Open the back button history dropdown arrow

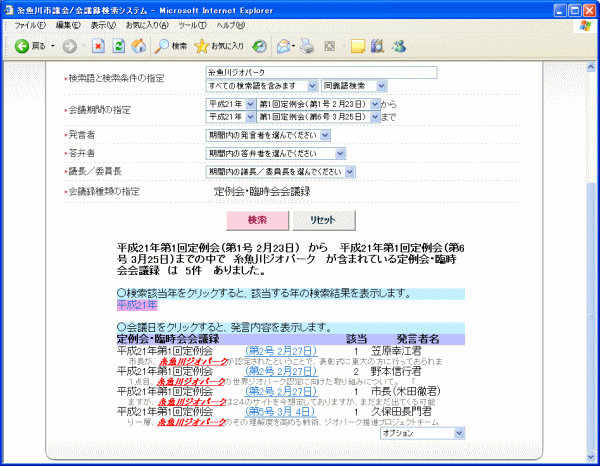pyautogui.click(x=53, y=46)
